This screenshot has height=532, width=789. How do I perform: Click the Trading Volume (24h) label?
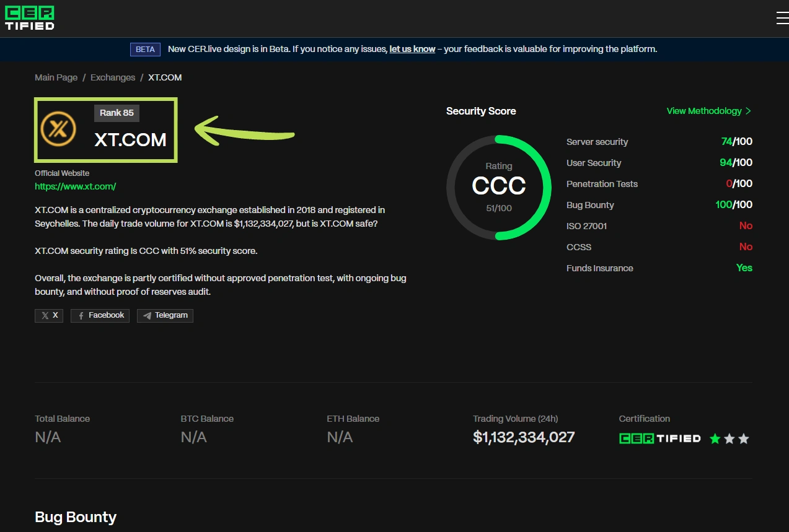[516, 419]
